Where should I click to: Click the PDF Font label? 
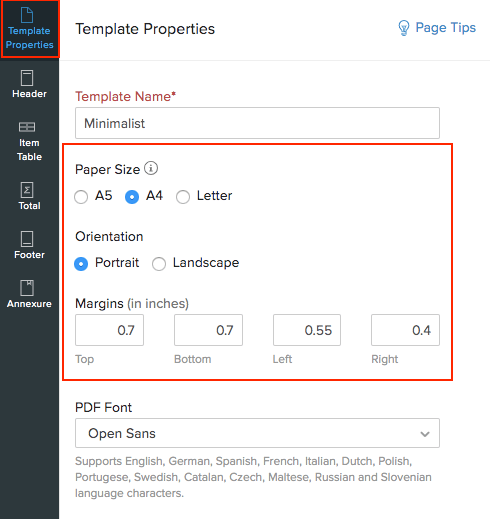[103, 407]
